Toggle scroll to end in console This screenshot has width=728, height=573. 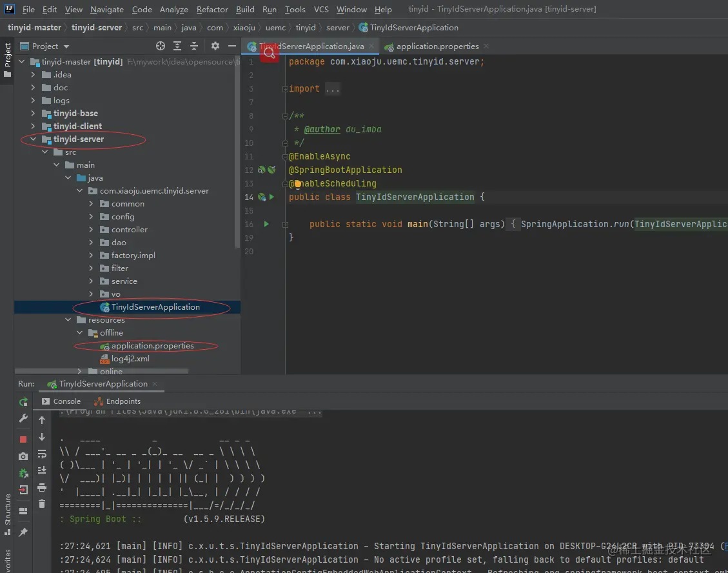[42, 470]
